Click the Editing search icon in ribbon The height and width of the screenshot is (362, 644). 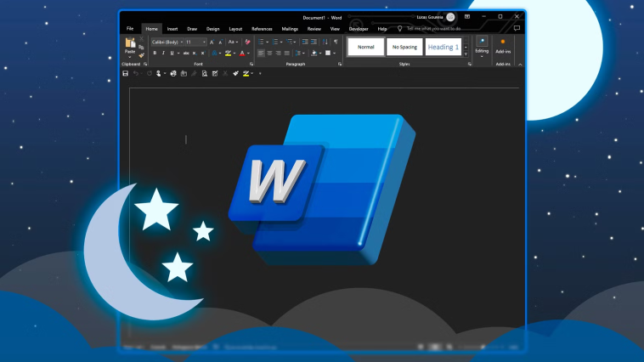click(x=482, y=42)
